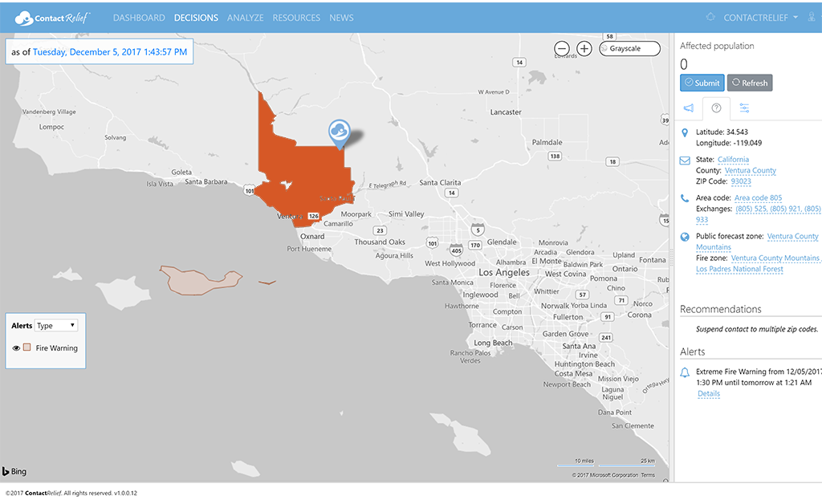The height and width of the screenshot is (504, 822).
Task: Open the News section
Action: point(341,18)
